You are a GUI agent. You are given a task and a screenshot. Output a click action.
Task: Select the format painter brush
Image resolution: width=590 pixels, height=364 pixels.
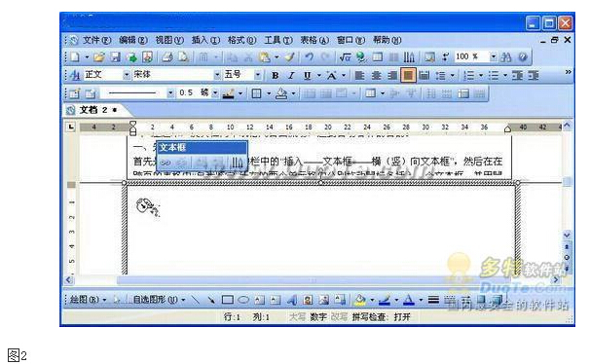[x=289, y=57]
